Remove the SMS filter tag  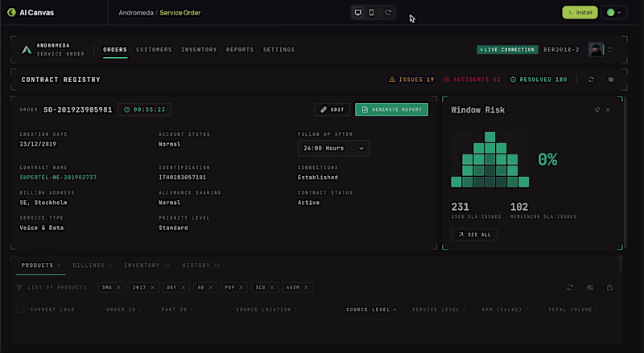pos(118,287)
